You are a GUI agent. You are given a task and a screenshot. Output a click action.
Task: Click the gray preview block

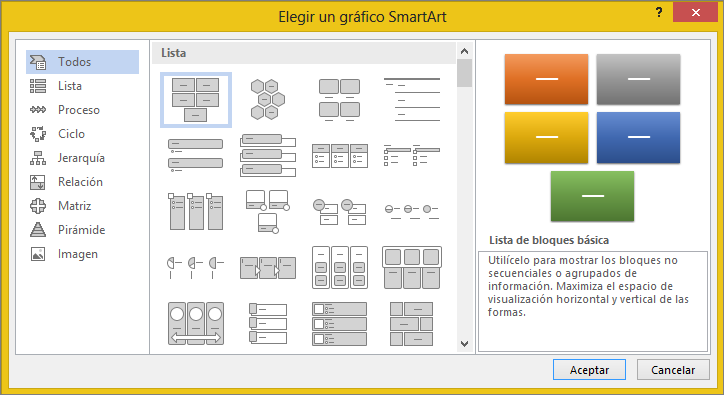click(x=638, y=79)
